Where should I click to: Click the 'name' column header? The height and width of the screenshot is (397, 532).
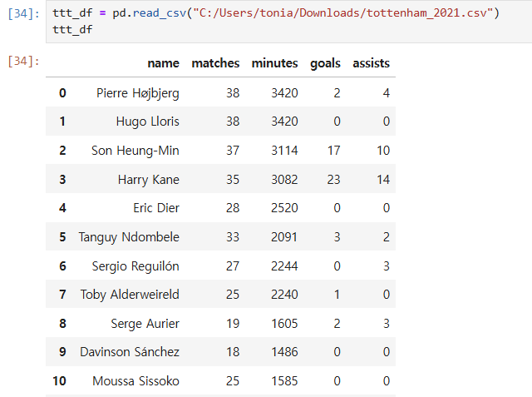tap(163, 63)
